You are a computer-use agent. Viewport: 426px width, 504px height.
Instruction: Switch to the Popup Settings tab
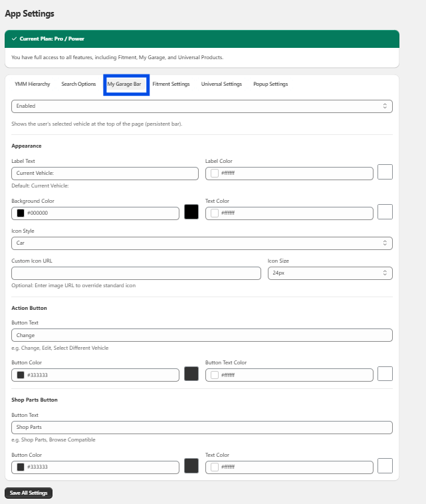[270, 84]
